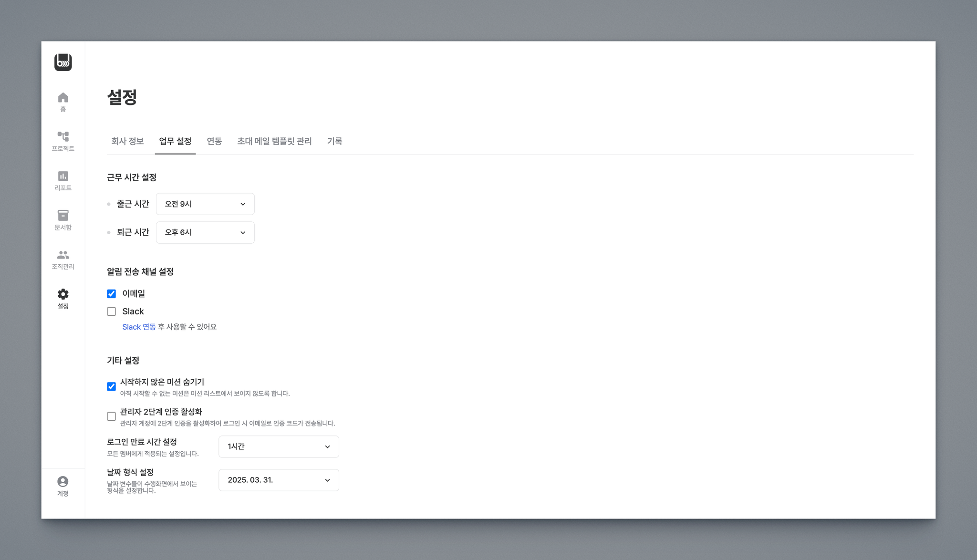977x560 pixels.
Task: Open 문서함 archive box icon
Action: pos(63,216)
